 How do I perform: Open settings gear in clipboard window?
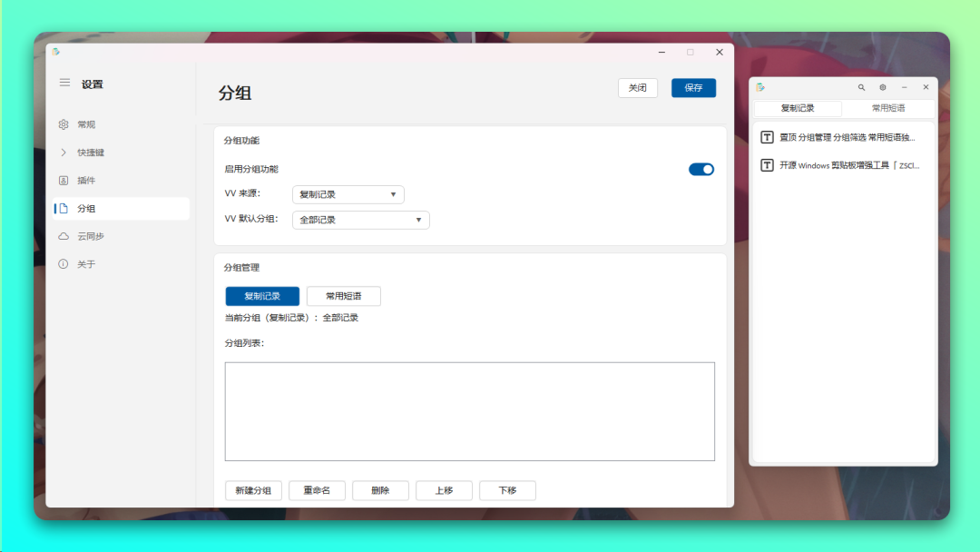pos(882,87)
